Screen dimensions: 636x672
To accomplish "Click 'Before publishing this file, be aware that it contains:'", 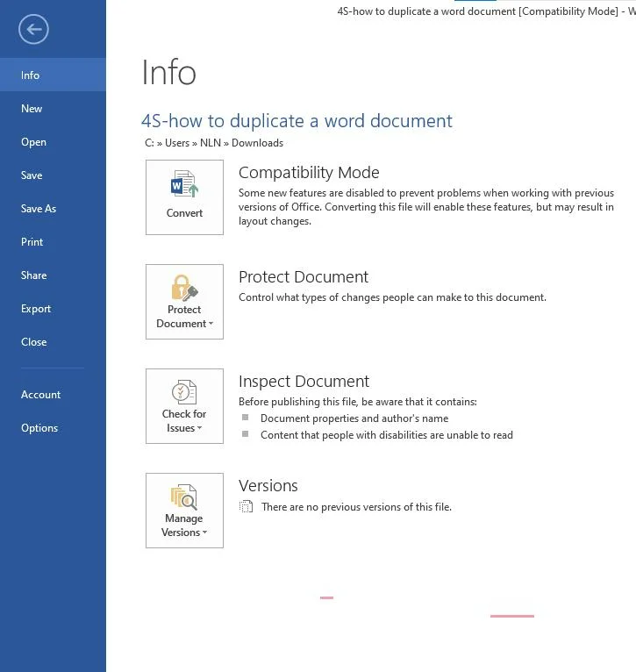I will tap(358, 402).
